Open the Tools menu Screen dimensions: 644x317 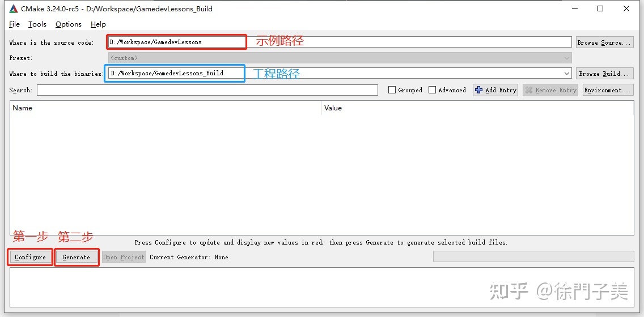point(37,24)
